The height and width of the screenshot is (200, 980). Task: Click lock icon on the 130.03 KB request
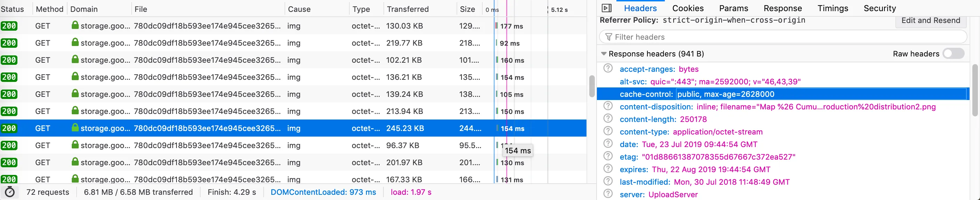[x=75, y=25]
